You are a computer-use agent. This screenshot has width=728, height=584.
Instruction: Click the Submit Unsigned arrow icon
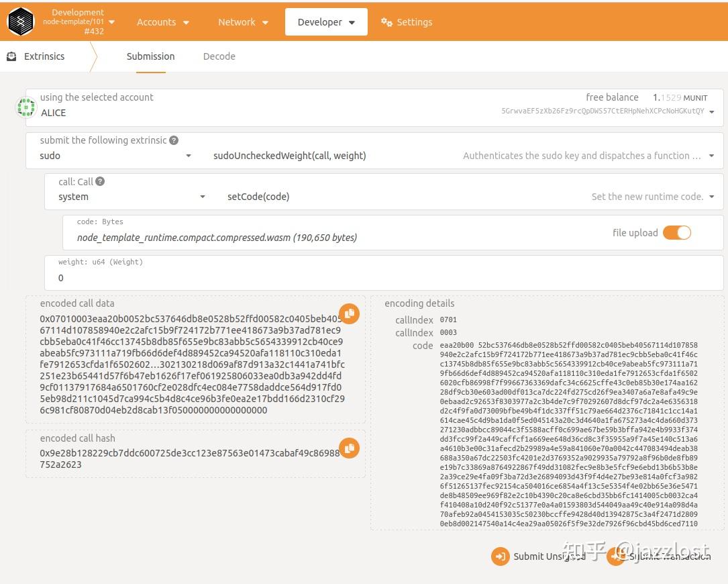click(x=500, y=556)
